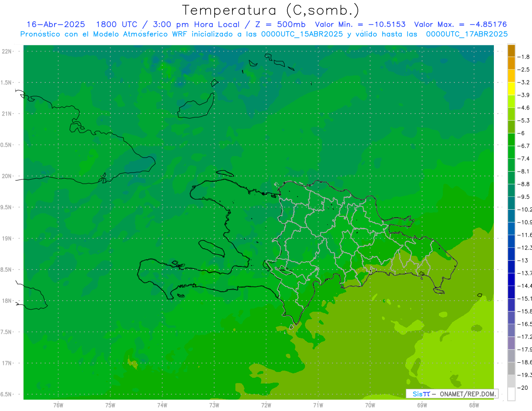532x411 pixels.
Task: Click the 0000UTC_17ABR2025 valid-until time
Action: pyautogui.click(x=466, y=34)
